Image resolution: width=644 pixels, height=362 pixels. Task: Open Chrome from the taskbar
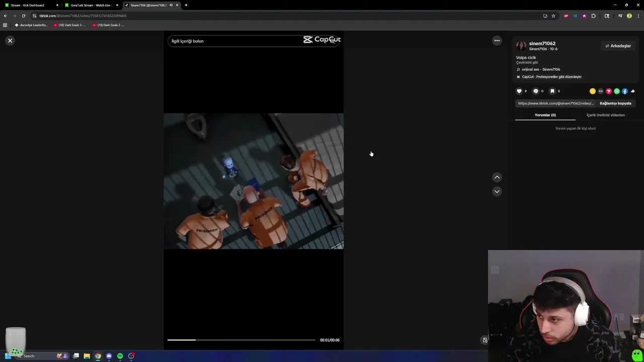[x=98, y=356]
